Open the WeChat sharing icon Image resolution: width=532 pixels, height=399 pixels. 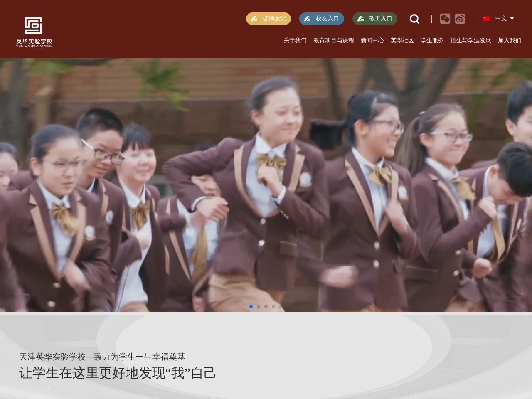[x=445, y=19]
